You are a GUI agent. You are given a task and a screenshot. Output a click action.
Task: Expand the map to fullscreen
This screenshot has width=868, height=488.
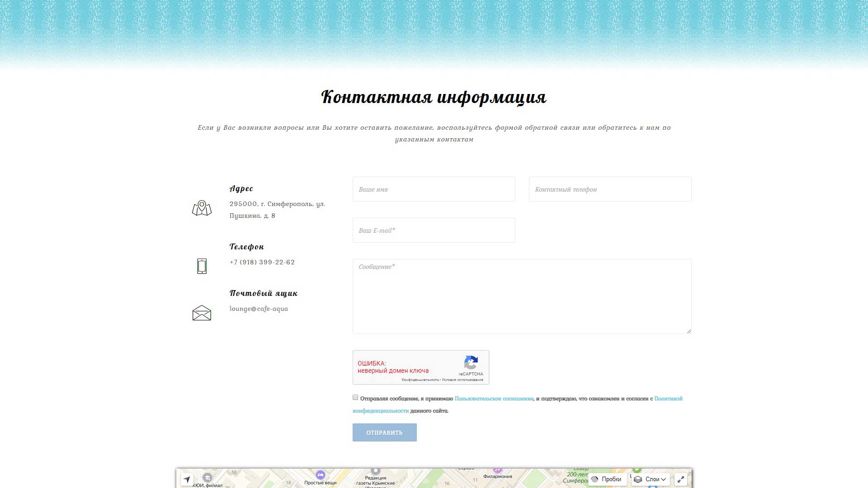point(681,479)
